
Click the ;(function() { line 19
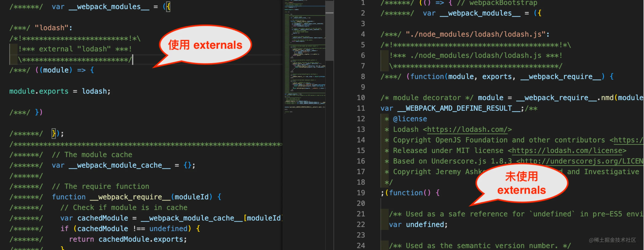[x=410, y=193]
